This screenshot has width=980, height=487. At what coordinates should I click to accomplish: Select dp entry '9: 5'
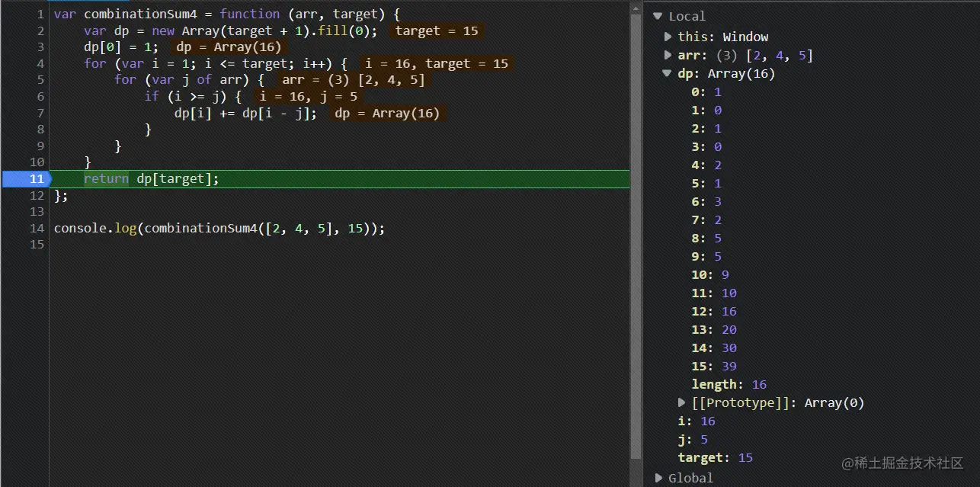click(x=706, y=256)
